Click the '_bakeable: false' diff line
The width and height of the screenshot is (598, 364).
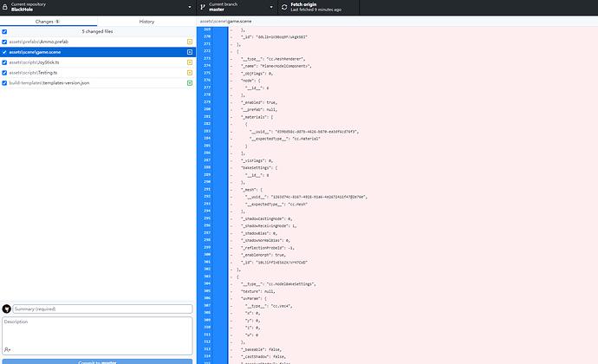pos(261,349)
